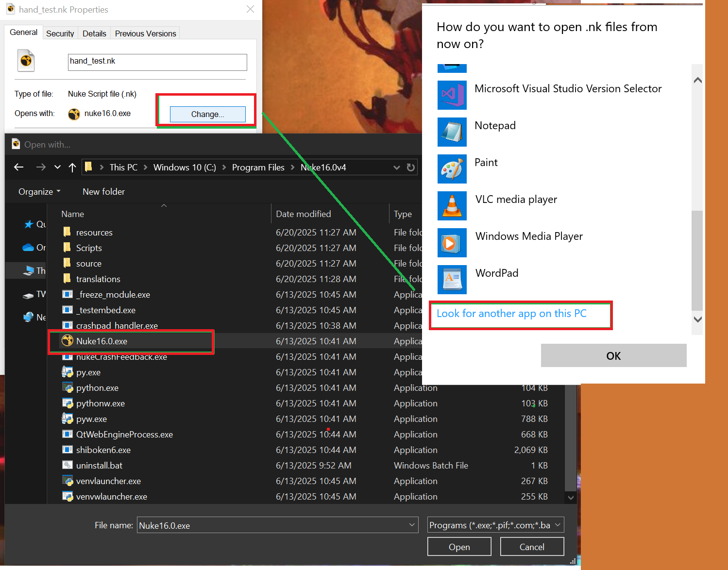Click New folder
This screenshot has width=728, height=570.
[103, 192]
